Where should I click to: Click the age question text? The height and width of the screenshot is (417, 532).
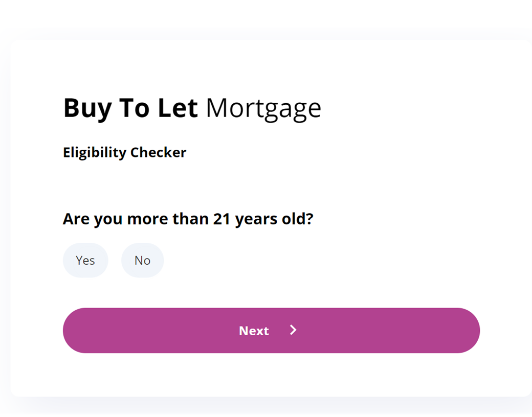pos(188,219)
